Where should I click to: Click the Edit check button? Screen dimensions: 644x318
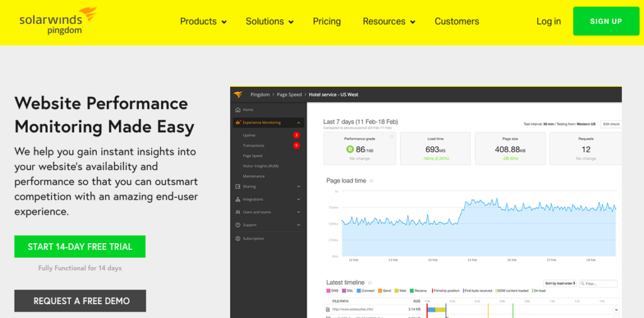point(611,124)
